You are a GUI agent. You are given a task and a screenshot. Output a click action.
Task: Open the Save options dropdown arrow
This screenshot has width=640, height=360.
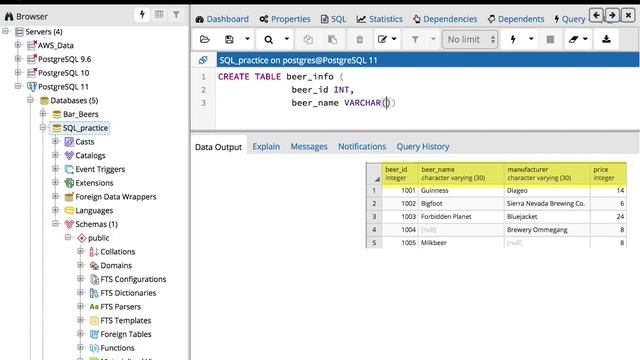pyautogui.click(x=247, y=40)
